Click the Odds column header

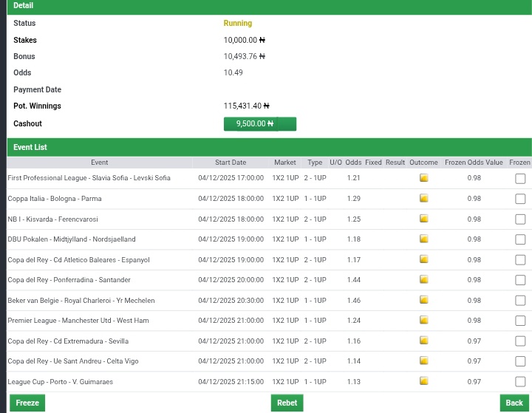tap(353, 163)
